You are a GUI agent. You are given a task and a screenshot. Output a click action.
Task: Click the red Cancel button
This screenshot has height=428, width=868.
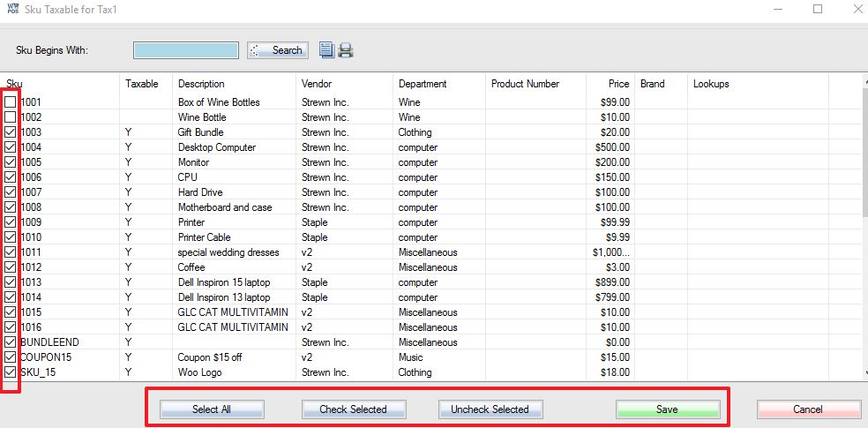tap(808, 409)
